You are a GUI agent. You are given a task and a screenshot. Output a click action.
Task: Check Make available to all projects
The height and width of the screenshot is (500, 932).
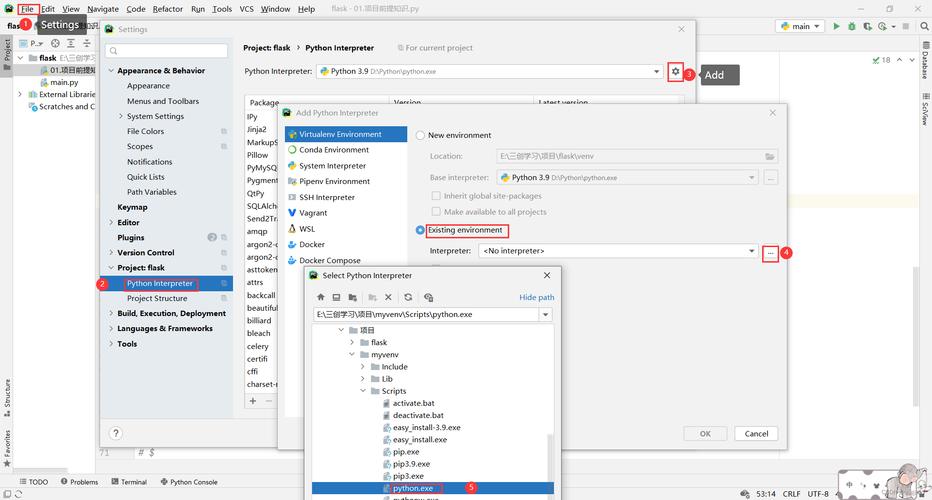[436, 212]
